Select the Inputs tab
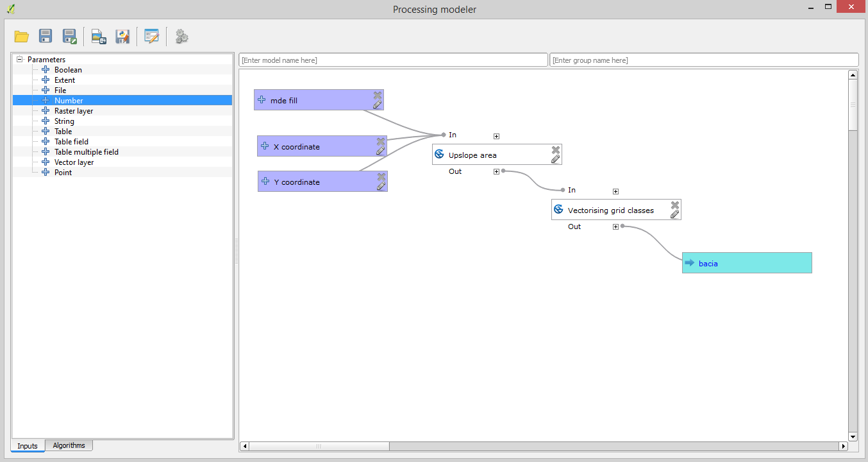Image resolution: width=868 pixels, height=462 pixels. (28, 446)
